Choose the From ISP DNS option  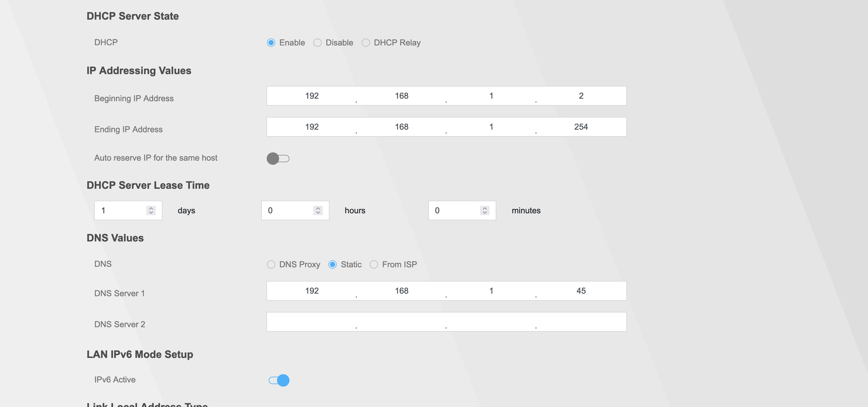click(x=374, y=264)
